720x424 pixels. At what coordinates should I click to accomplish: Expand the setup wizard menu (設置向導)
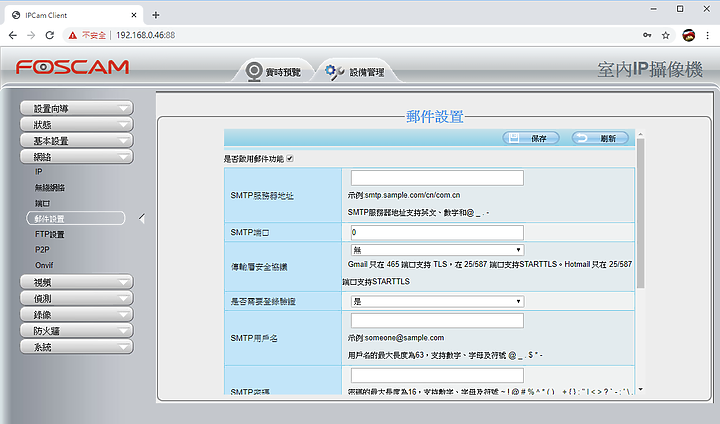click(77, 108)
